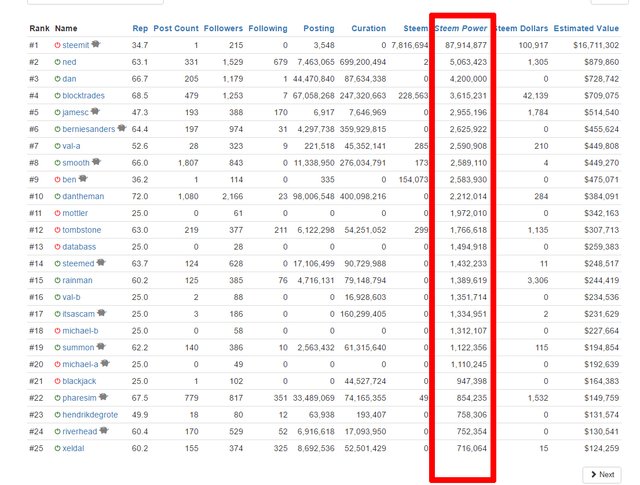Open the riverhead account link
This screenshot has width=640, height=485.
click(80, 432)
